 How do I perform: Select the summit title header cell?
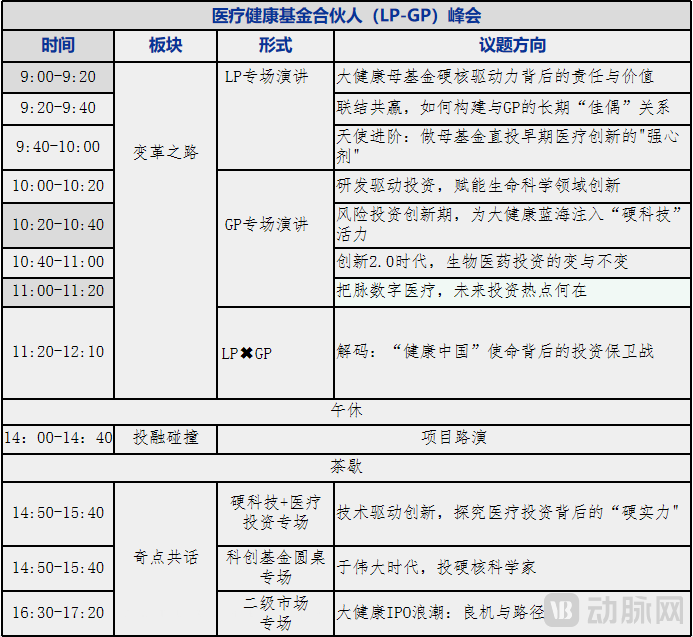346,16
